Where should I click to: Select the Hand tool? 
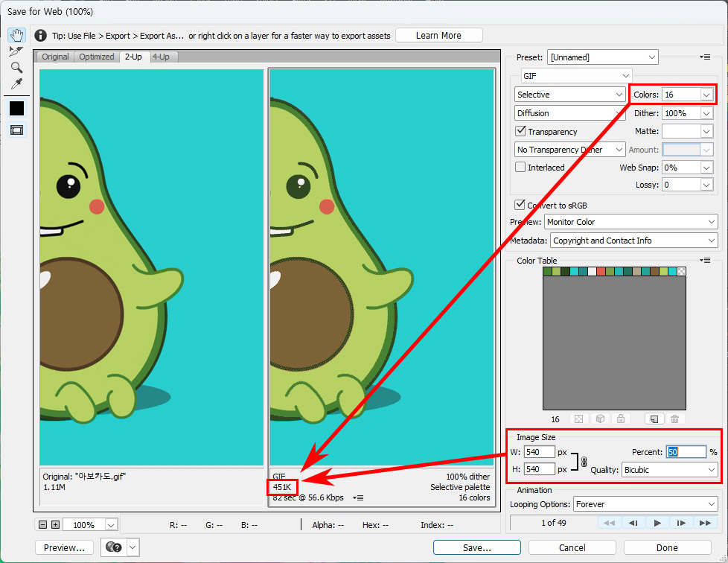16,35
